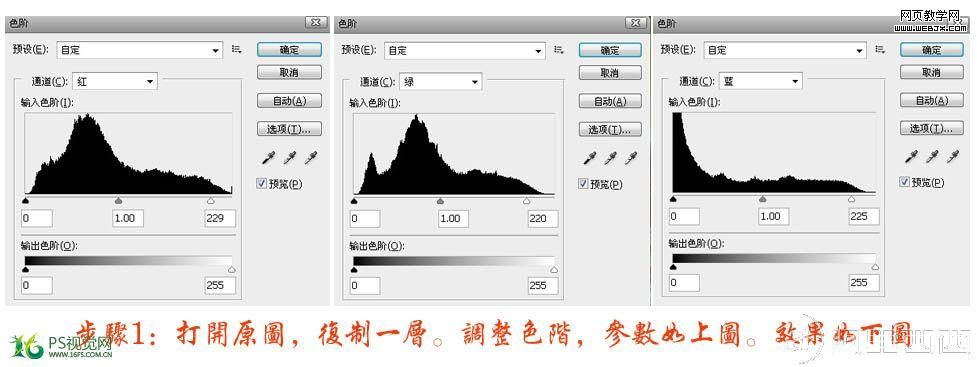The width and height of the screenshot is (977, 367).
Task: Click output black field 0 in Blue dialog
Action: coord(684,282)
